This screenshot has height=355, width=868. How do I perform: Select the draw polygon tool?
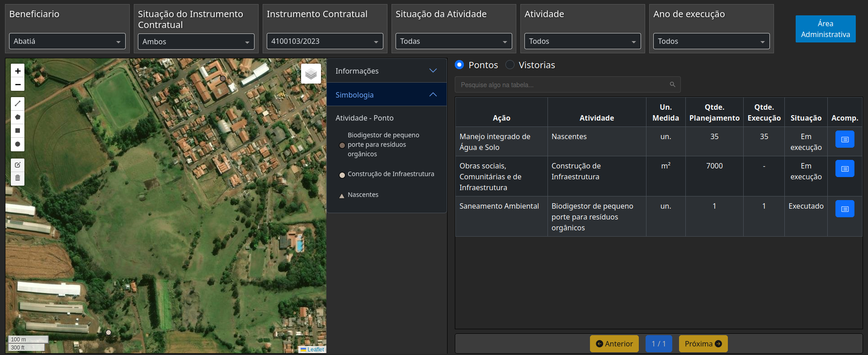pyautogui.click(x=18, y=117)
